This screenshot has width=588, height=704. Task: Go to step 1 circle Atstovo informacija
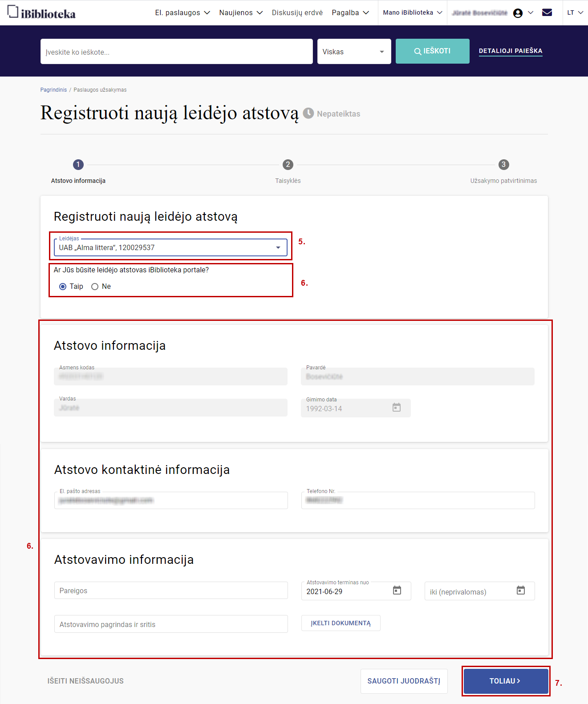tap(78, 165)
